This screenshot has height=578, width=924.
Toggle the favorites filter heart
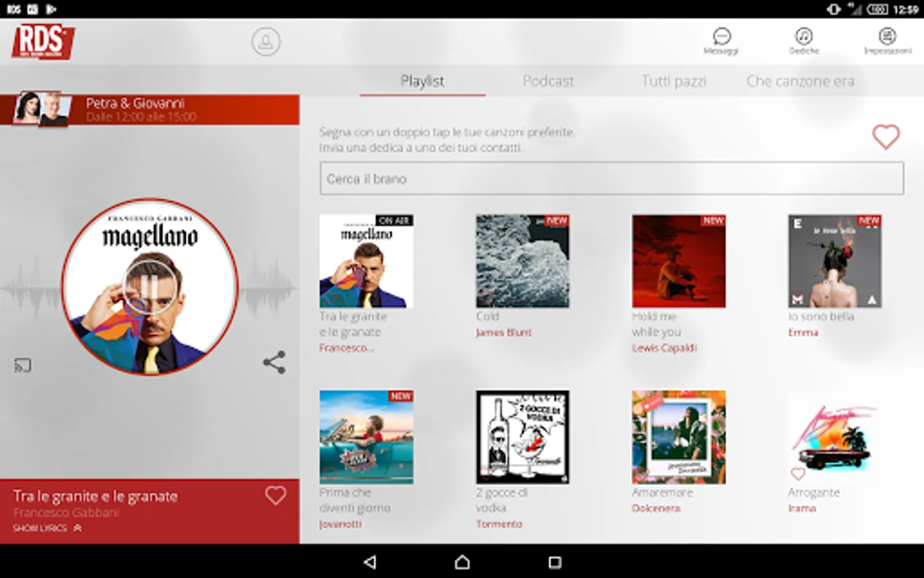point(886,136)
